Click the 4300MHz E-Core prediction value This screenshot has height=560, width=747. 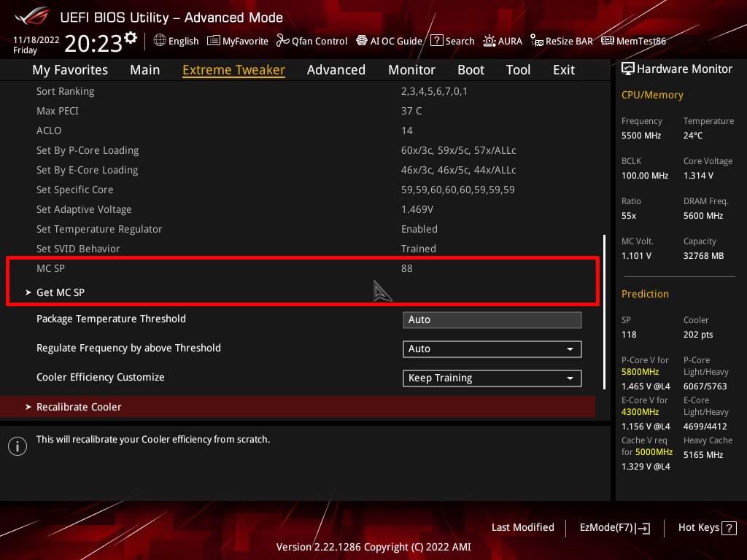pyautogui.click(x=640, y=412)
